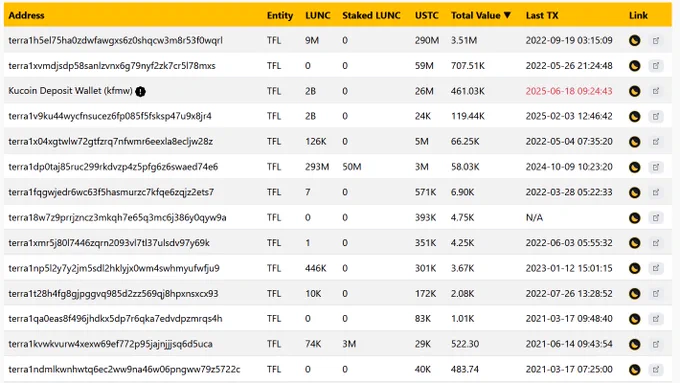This screenshot has height=383, width=680.
Task: Click the warning info icon beside Kucoin Deposit Wallet
Action: click(141, 92)
